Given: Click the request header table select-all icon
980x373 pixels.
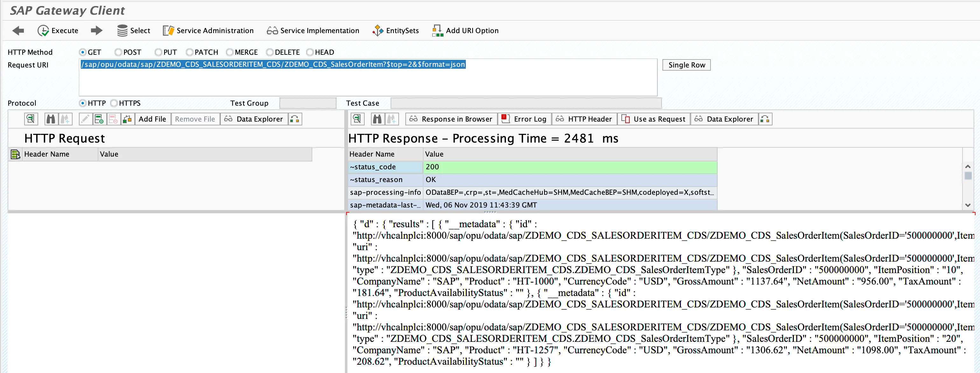Looking at the screenshot, I should pos(15,154).
